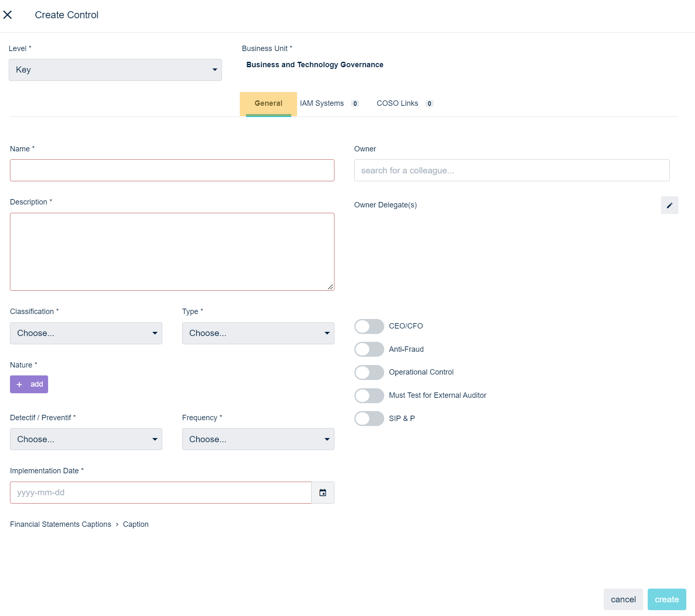This screenshot has width=695, height=616.
Task: Open the Frequency dropdown
Action: pyautogui.click(x=258, y=439)
